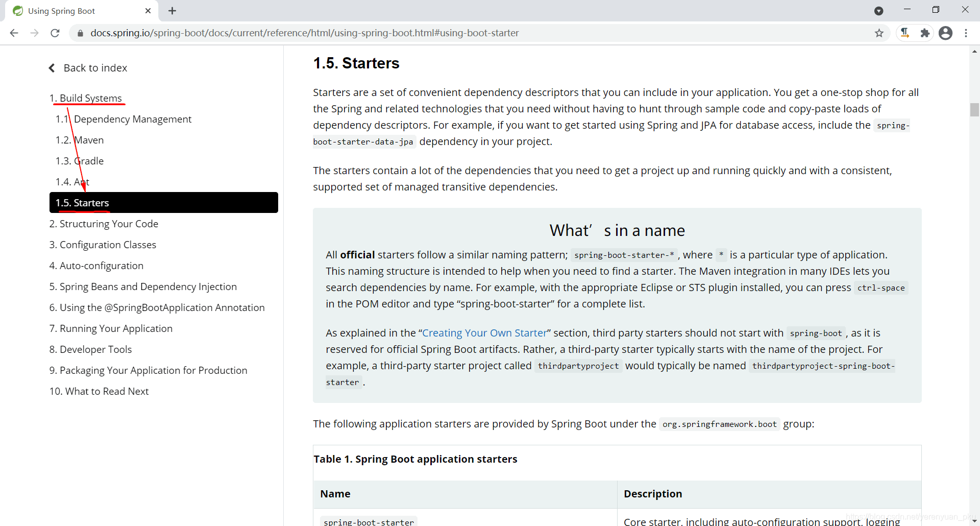The width and height of the screenshot is (980, 526).
Task: Click the ctrl-space code snippet
Action: tap(881, 288)
